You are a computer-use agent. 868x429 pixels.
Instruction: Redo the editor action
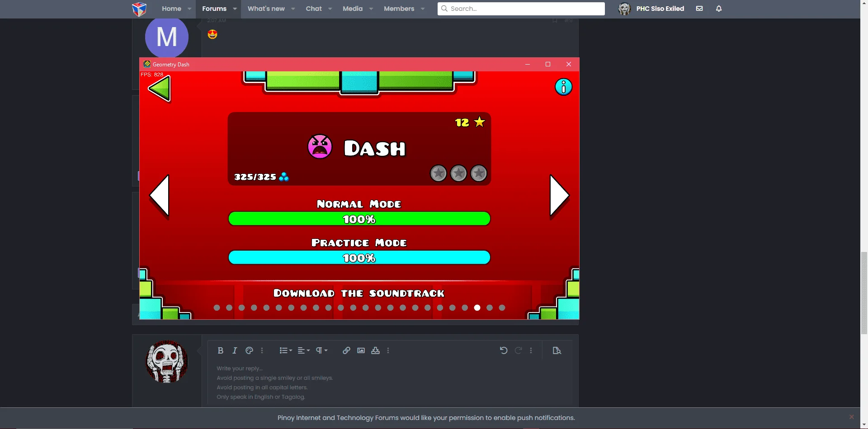click(519, 350)
